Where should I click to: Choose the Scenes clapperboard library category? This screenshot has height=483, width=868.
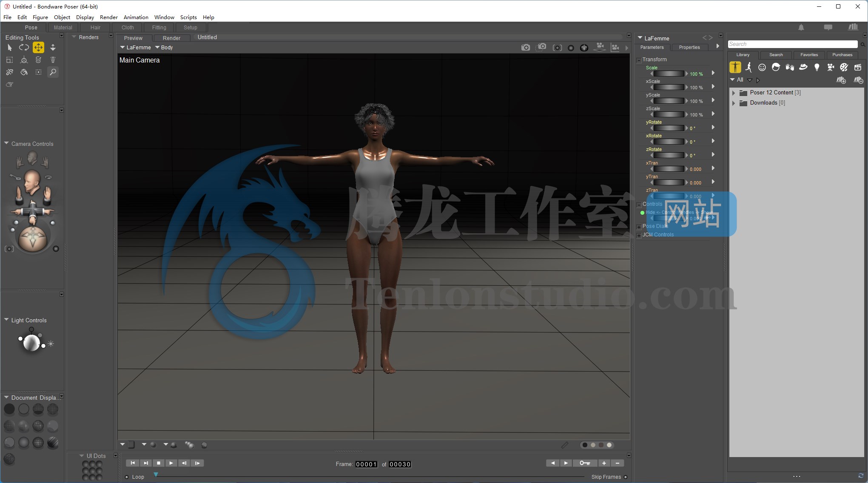[x=858, y=67]
